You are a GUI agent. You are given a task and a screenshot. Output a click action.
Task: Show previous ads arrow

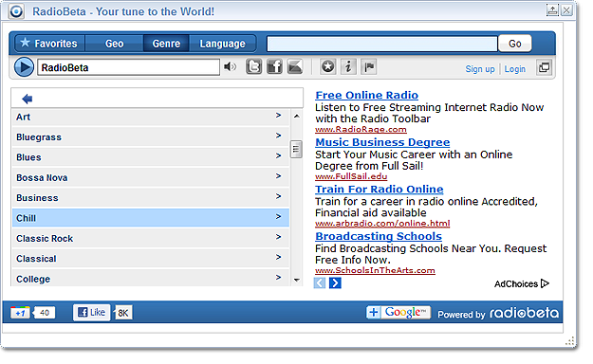coord(320,282)
